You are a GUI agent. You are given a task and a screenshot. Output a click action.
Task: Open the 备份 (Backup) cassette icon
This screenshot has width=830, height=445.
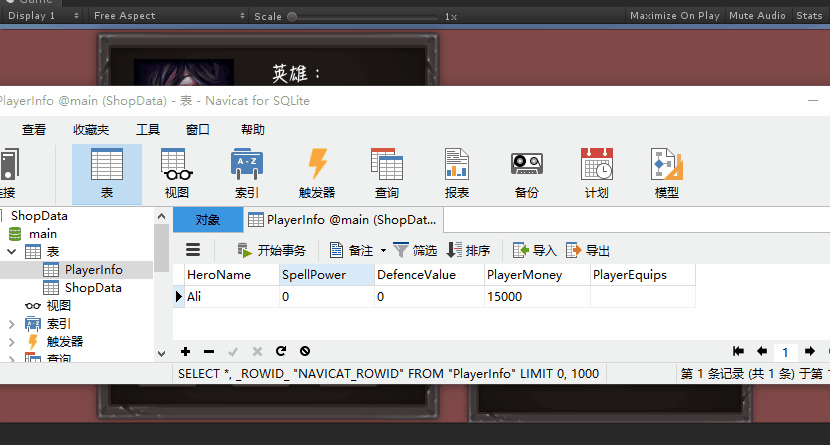click(x=527, y=174)
